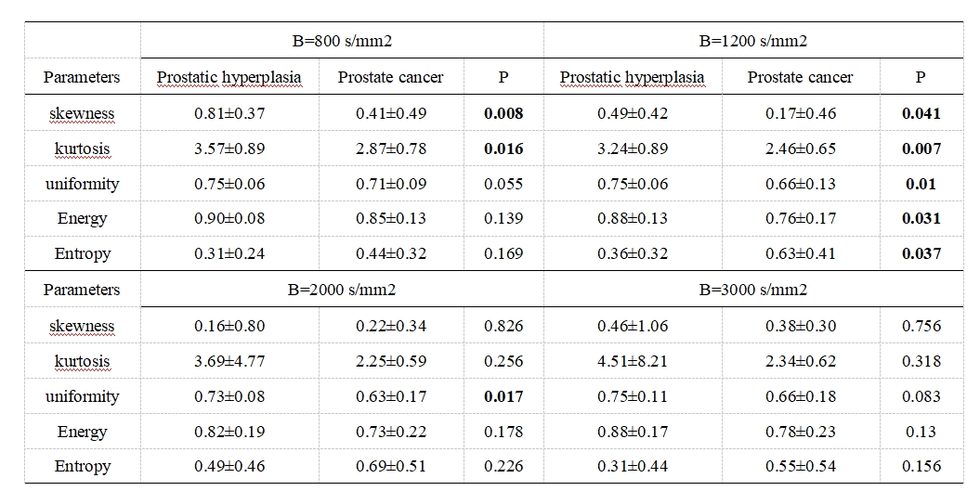The width and height of the screenshot is (980, 491).
Task: Click the bold P value 0.031
Action: [921, 218]
